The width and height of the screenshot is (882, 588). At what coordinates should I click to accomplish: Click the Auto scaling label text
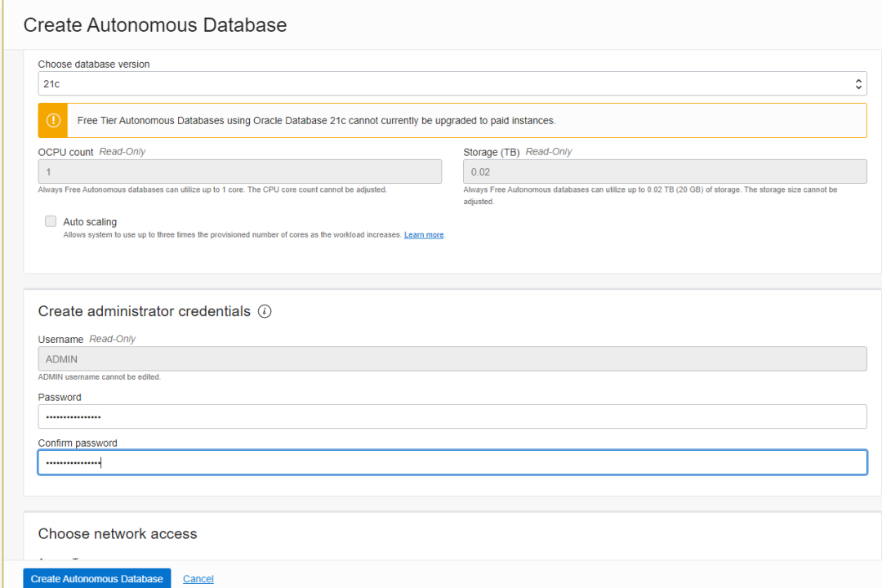[90, 222]
